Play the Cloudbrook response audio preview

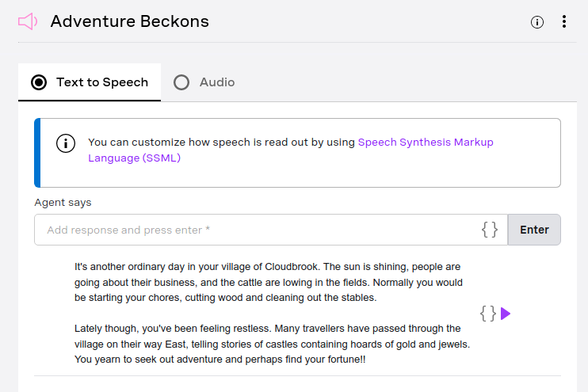point(506,314)
